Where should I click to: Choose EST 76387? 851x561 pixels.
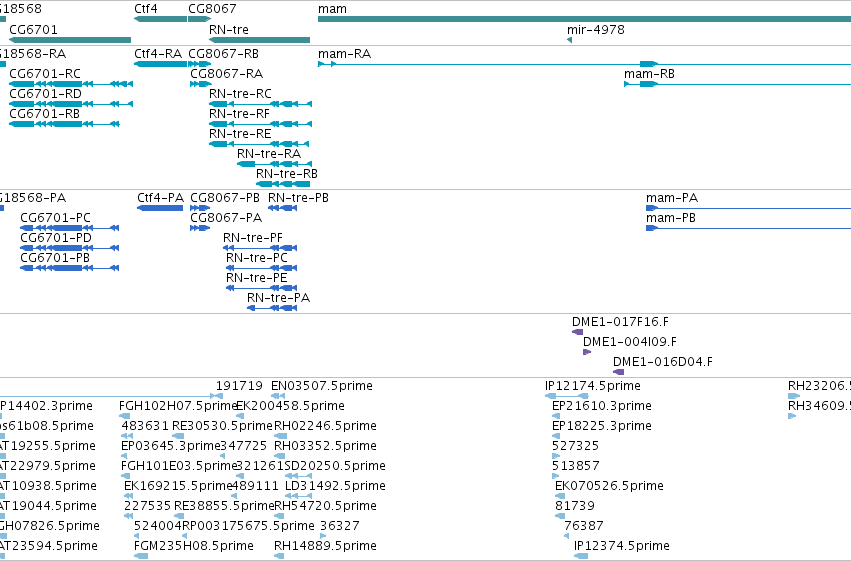[x=583, y=526]
